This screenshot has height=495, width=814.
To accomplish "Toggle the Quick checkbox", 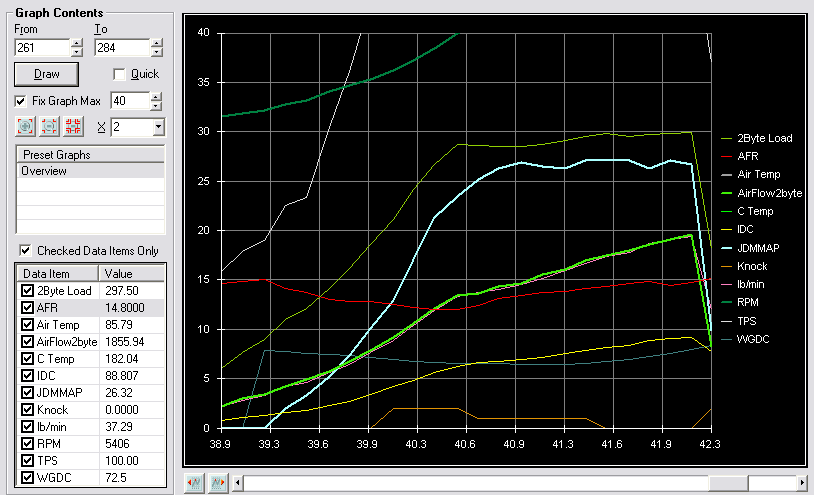I will coord(119,74).
